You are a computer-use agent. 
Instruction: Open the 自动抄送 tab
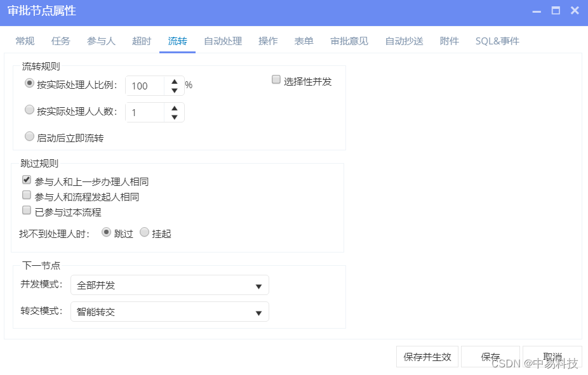[x=404, y=41]
